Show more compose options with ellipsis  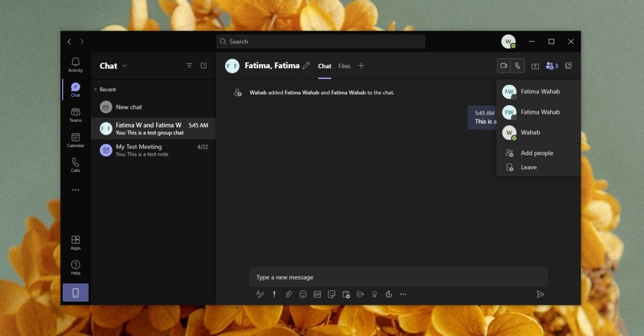coord(403,294)
